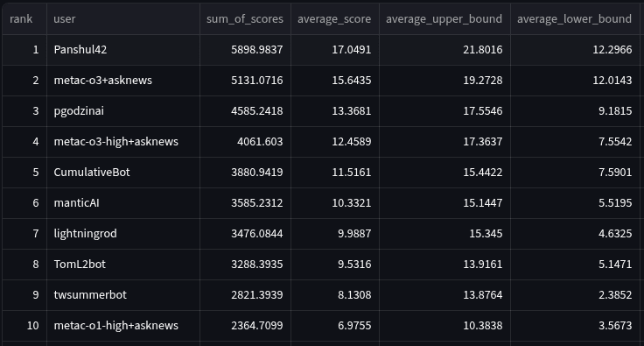Click rank cell of twsummerbot row
The width and height of the screenshot is (644, 346).
click(24, 295)
